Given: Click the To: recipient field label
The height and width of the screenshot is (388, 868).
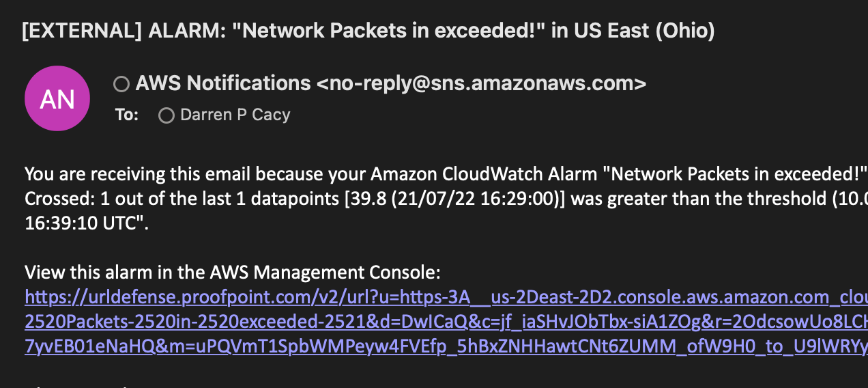Looking at the screenshot, I should (127, 115).
